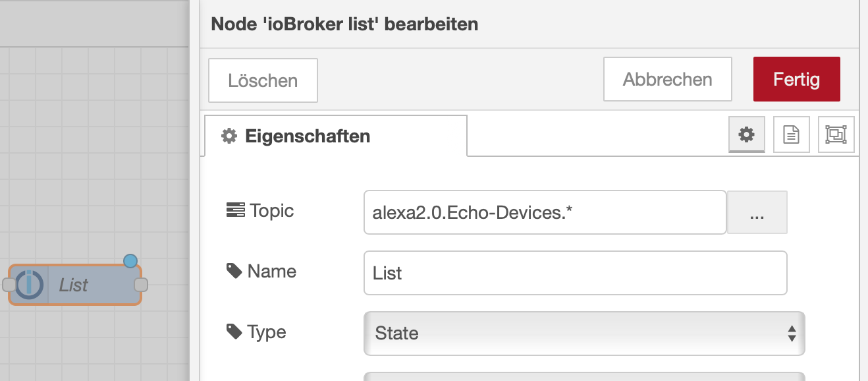Open the Topic browse '...' button
Image resolution: width=868 pixels, height=381 pixels.
757,212
